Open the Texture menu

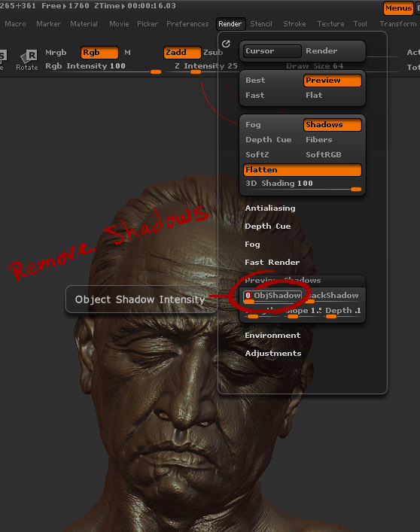tap(330, 24)
